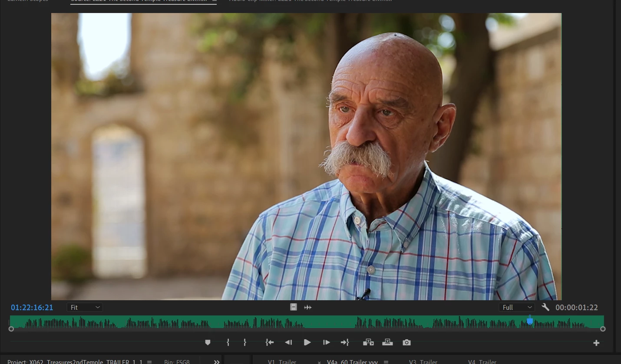Click the Drag Video Only filmstrip icon

pyautogui.click(x=294, y=307)
